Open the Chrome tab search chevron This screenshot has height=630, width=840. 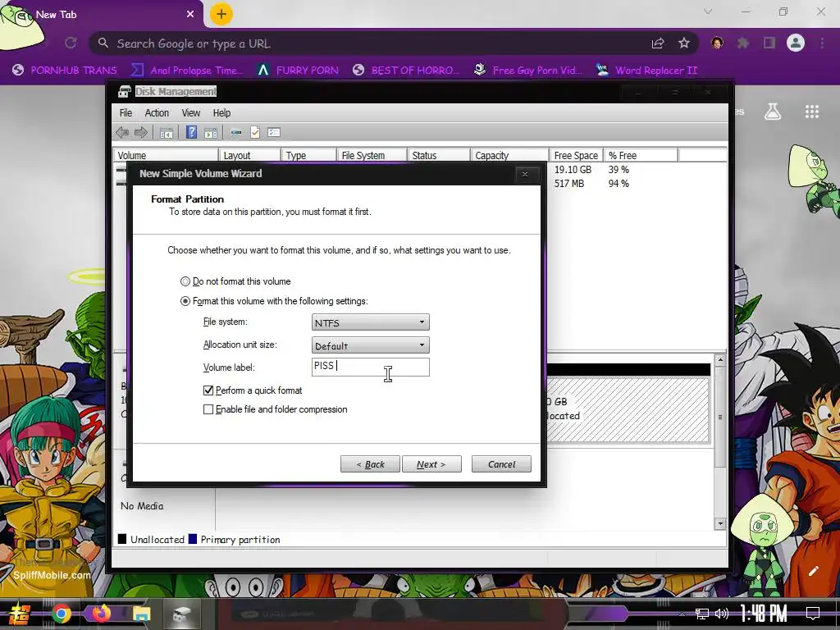(x=708, y=11)
